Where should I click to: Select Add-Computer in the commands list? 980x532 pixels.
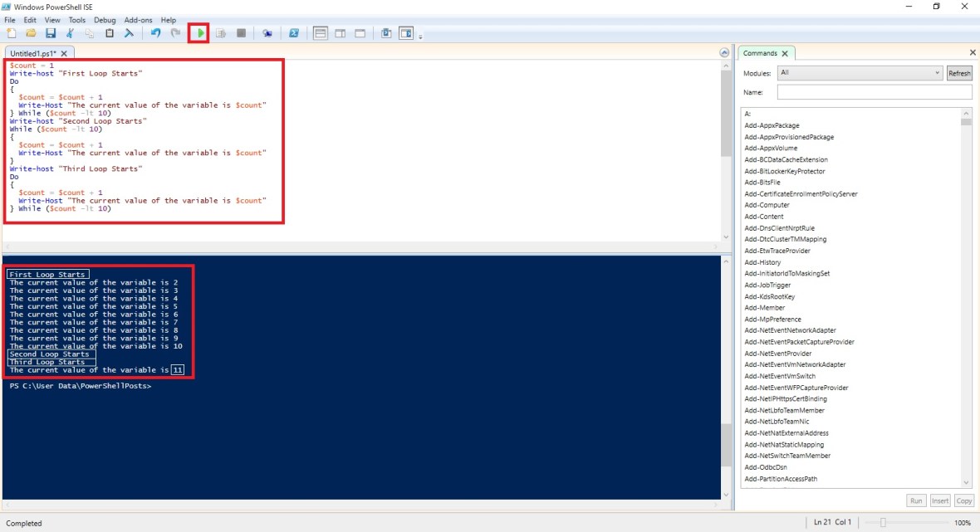point(767,205)
